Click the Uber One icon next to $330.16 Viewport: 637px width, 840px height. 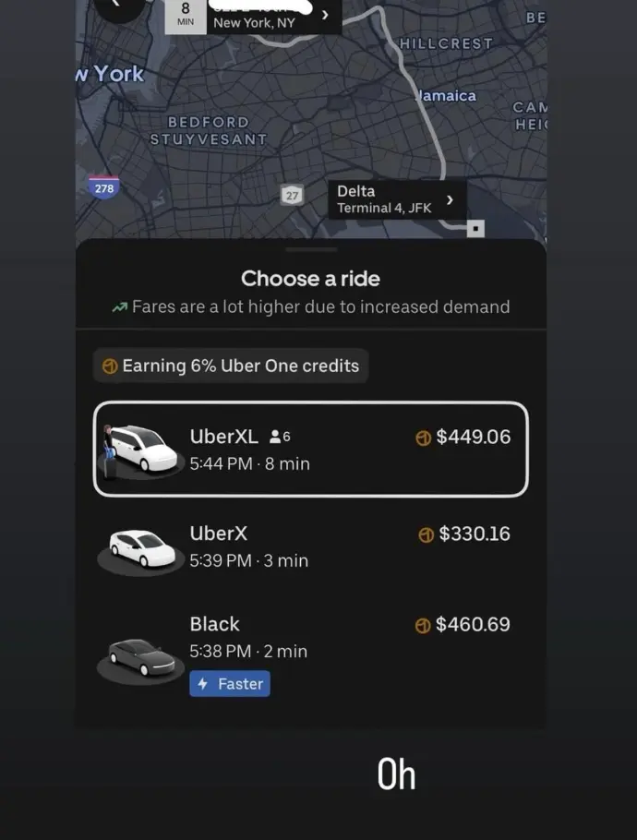pyautogui.click(x=426, y=534)
